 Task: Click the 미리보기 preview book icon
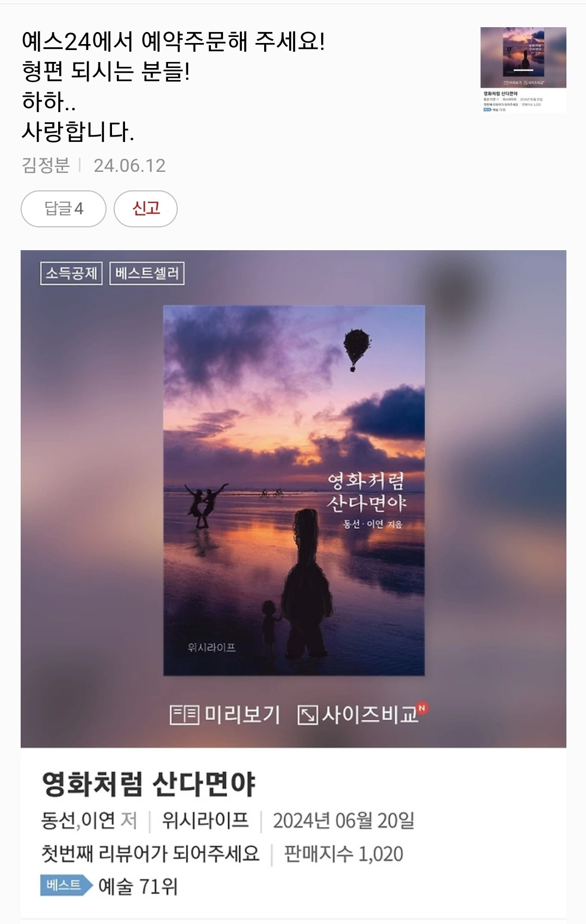tap(185, 715)
